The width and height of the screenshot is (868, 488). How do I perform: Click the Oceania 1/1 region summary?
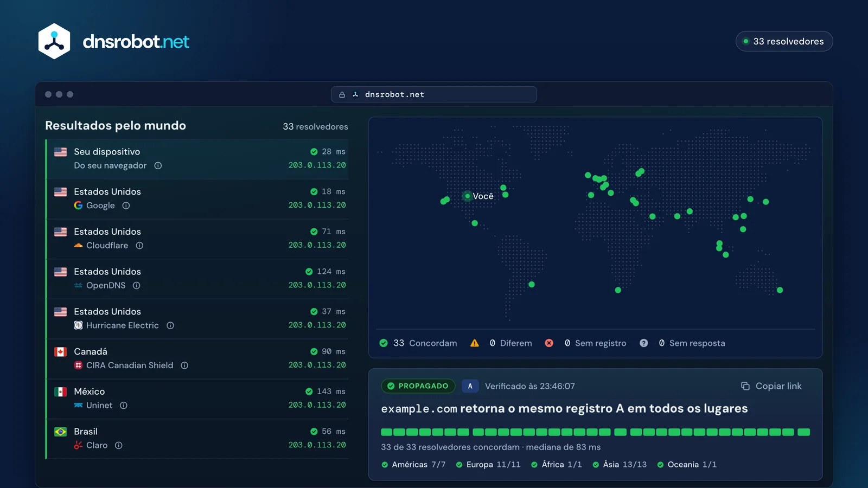coord(687,465)
